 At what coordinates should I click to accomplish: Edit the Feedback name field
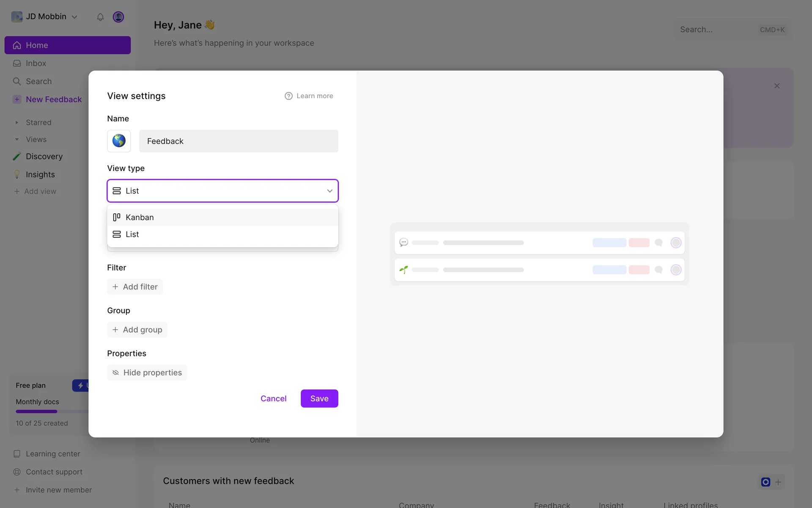pos(239,141)
